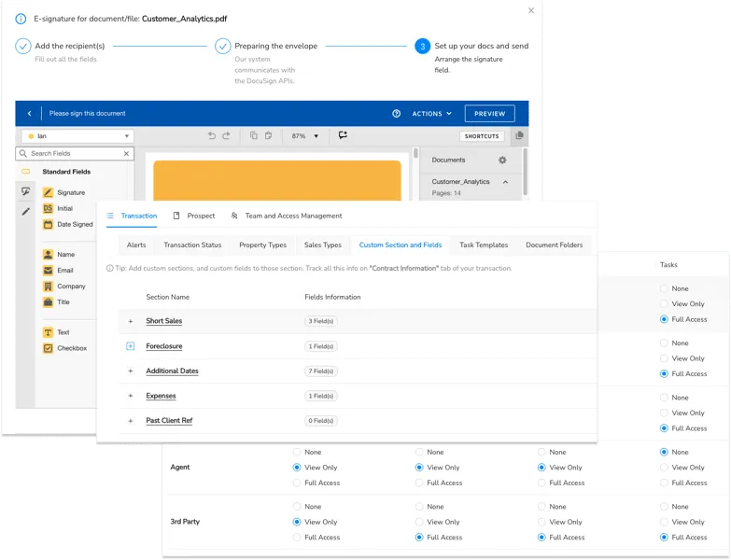731x560 pixels.
Task: Collapse the Customer_Analytics document section
Action: (x=505, y=182)
